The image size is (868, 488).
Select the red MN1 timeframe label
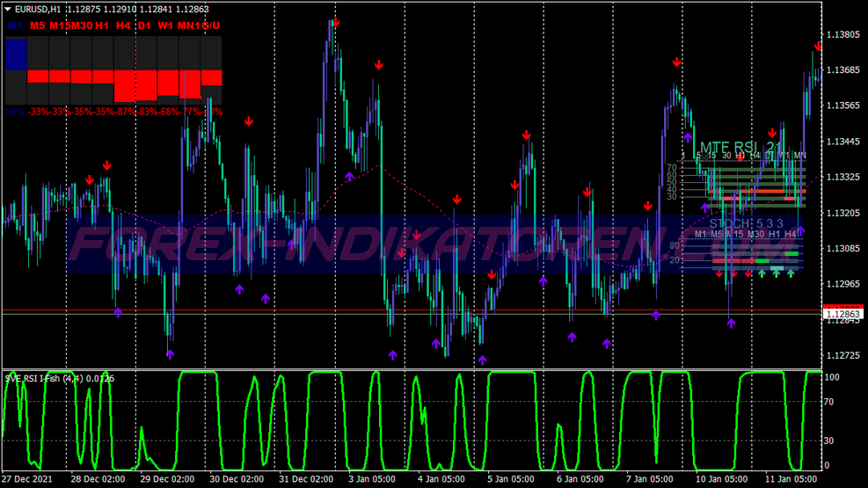point(189,25)
